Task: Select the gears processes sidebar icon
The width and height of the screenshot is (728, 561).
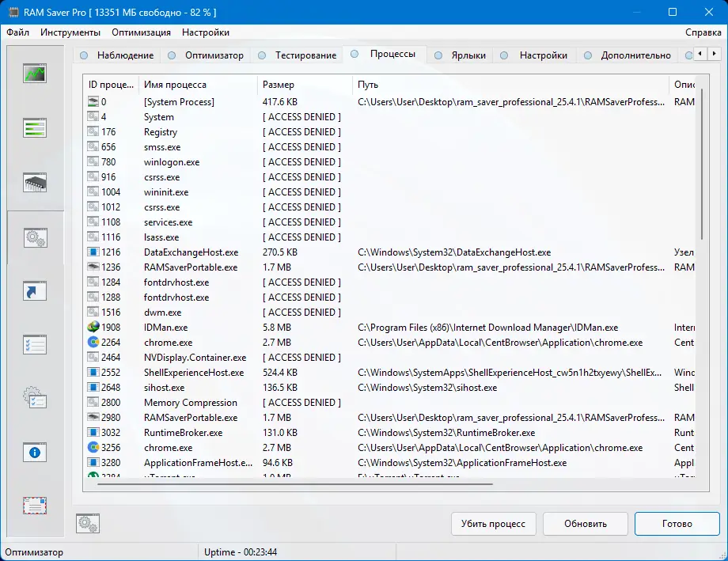Action: [35, 238]
